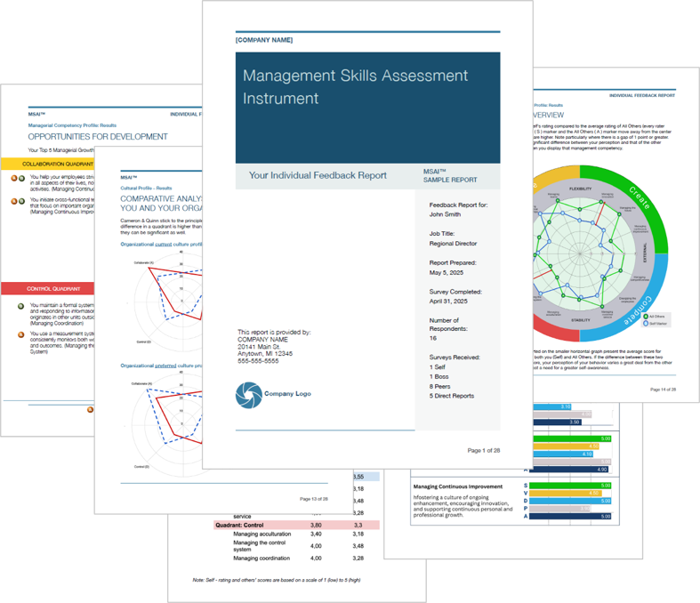Screen dimensions: 700x603
Task: Click the first Collaboration Quadrant bullet icon
Action: click(15, 179)
